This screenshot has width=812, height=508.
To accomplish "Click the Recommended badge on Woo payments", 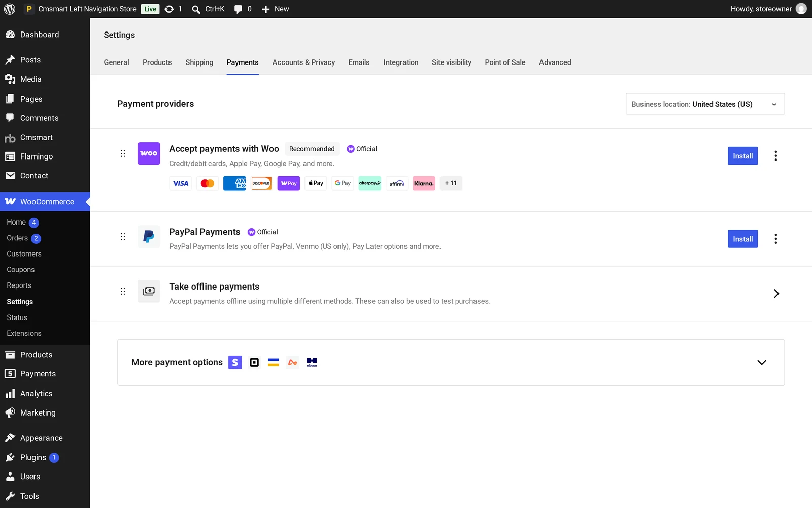I will pos(312,149).
